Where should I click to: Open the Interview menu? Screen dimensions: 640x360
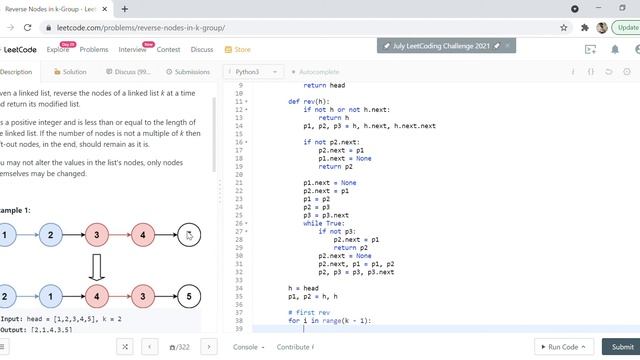tap(132, 49)
